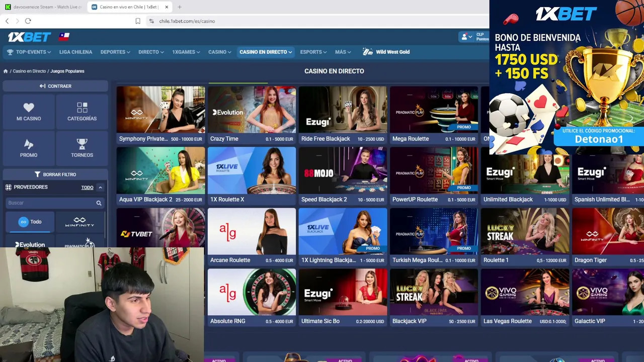Close the Casino en vivo browser tab
644x362 pixels.
pyautogui.click(x=167, y=7)
